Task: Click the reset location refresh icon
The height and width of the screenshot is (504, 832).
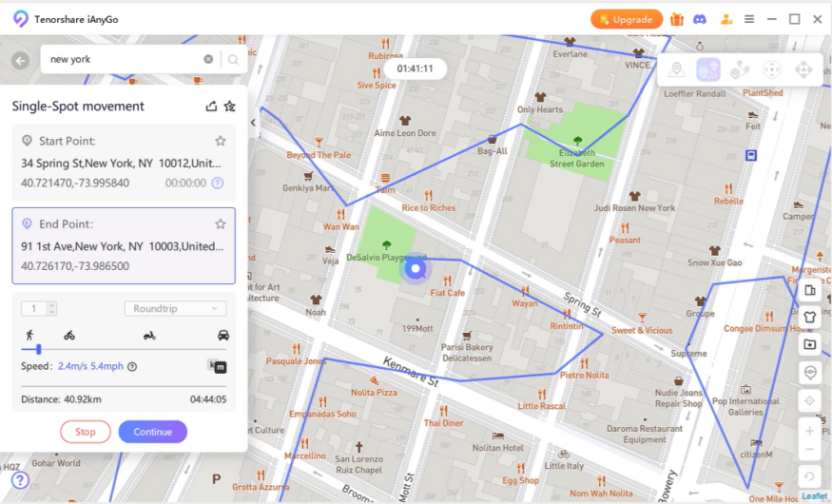Action: click(x=810, y=476)
